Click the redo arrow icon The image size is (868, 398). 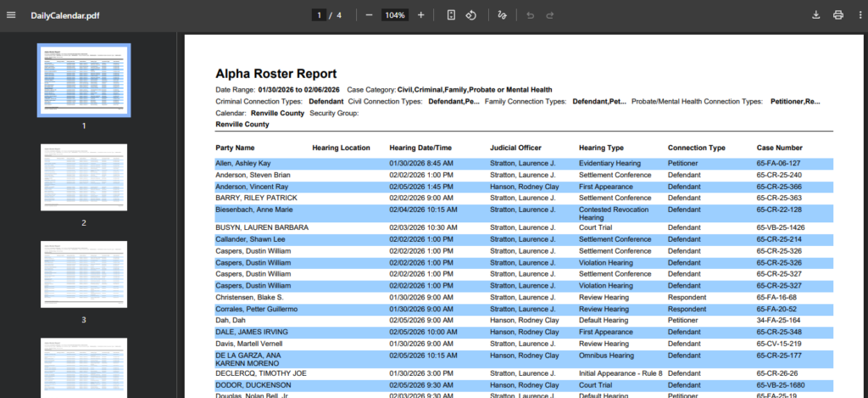tap(550, 15)
